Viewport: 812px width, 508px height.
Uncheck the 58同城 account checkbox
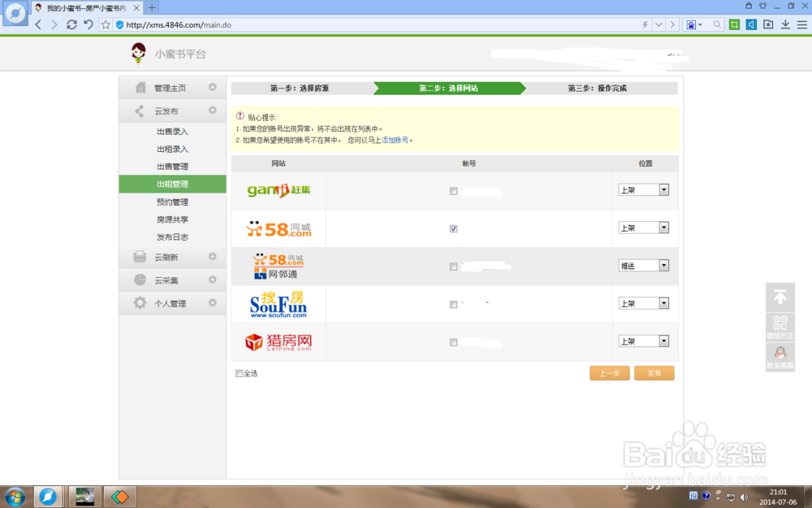(x=454, y=228)
